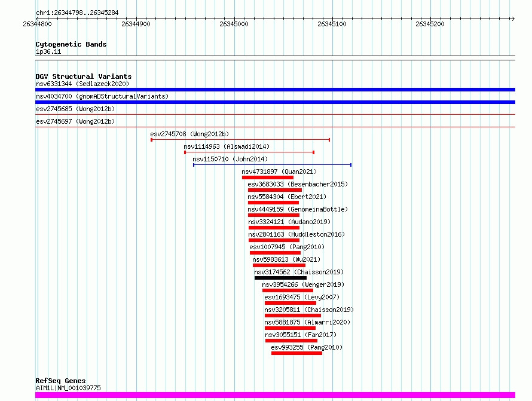Click the red bar under esv1693475
The height and width of the screenshot is (401, 532).
291,303
